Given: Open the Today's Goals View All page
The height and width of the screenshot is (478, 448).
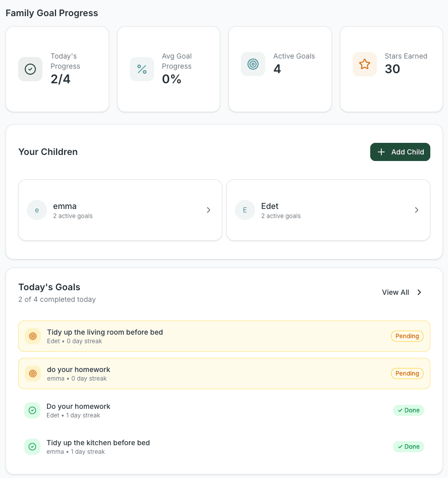Looking at the screenshot, I should pos(395,292).
